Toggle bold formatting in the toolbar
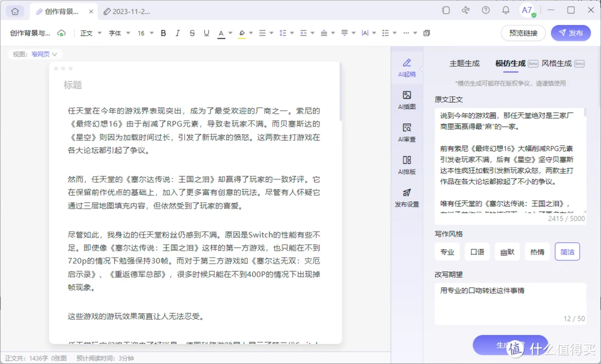601x364 pixels. click(x=163, y=33)
